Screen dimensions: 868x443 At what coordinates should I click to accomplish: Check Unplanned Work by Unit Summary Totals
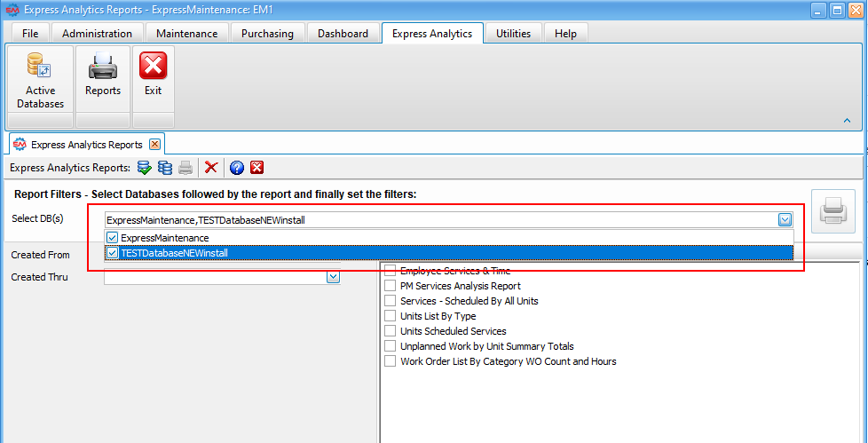coord(391,346)
